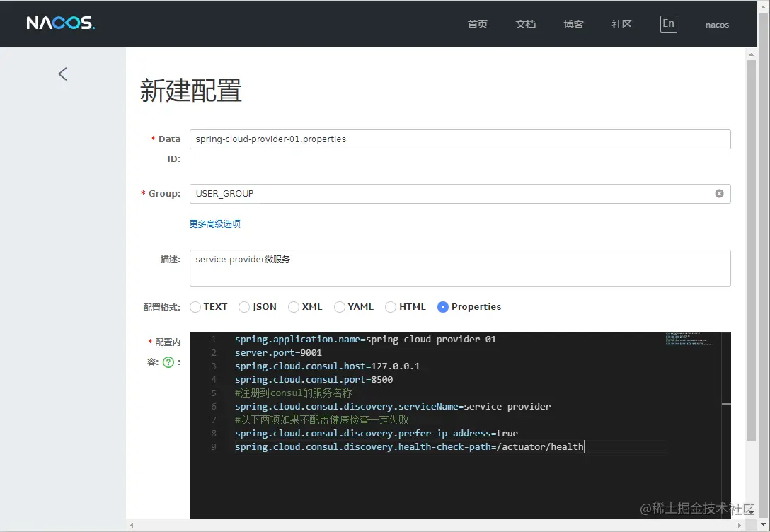Click the code editor minimap
The image size is (770, 532).
tap(690, 340)
